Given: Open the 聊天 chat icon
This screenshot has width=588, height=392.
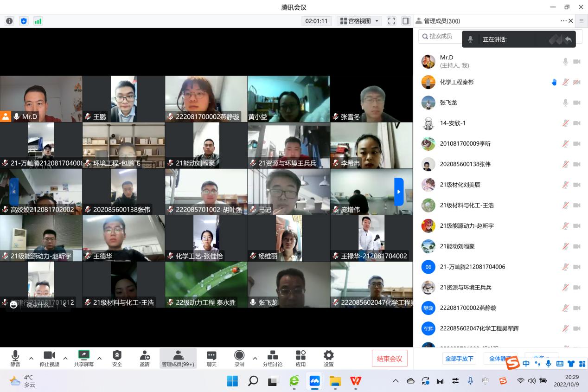Looking at the screenshot, I should [x=211, y=356].
